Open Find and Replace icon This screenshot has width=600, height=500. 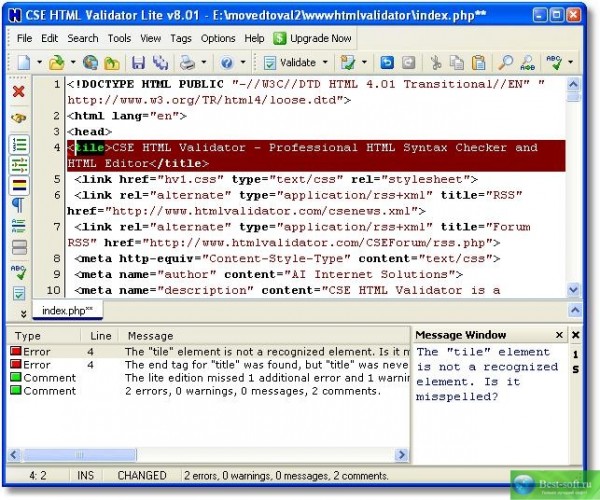pyautogui.click(x=528, y=62)
